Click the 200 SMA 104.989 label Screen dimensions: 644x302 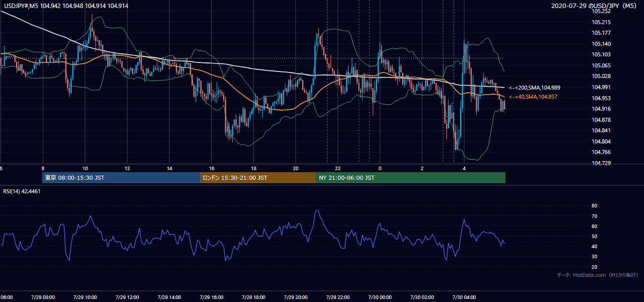(x=535, y=88)
